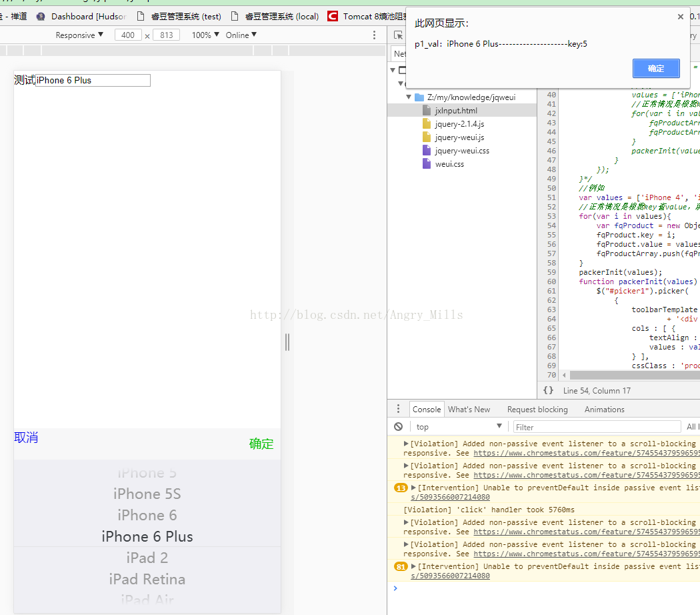
Task: Collapse the top-level tree arrow in Sources navigator
Action: point(393,70)
